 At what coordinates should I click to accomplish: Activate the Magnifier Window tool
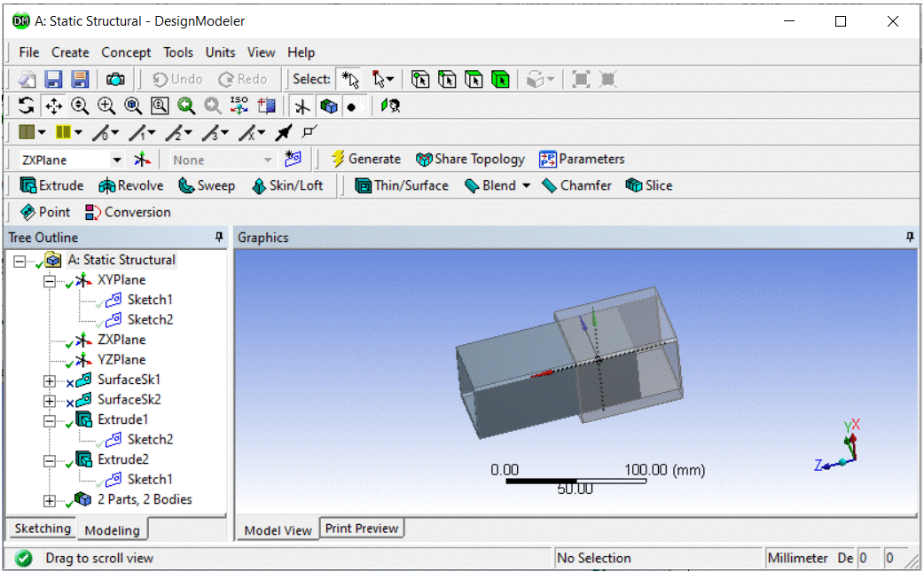coord(160,106)
